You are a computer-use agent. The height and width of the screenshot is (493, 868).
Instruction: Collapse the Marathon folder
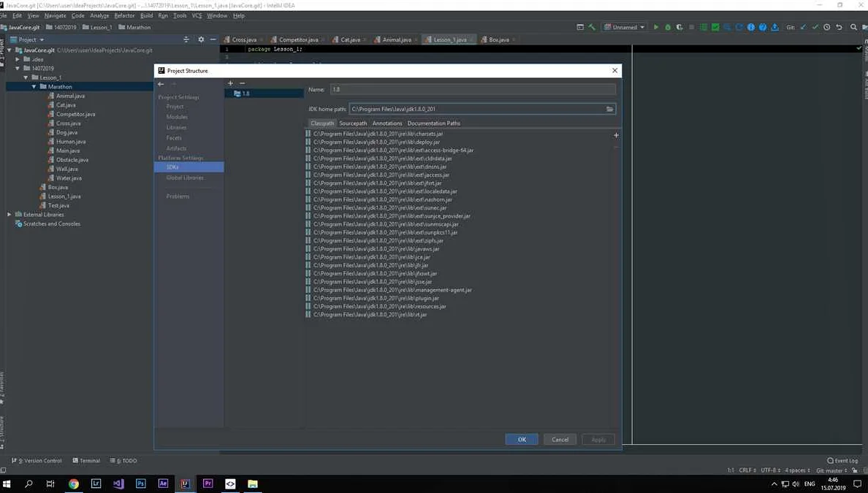34,87
